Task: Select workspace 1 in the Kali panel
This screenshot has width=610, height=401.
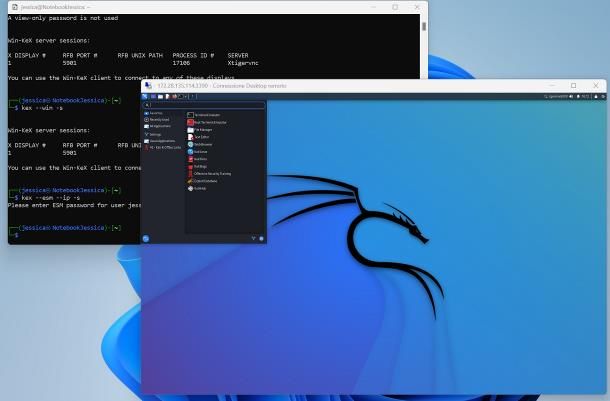Action: [x=192, y=96]
